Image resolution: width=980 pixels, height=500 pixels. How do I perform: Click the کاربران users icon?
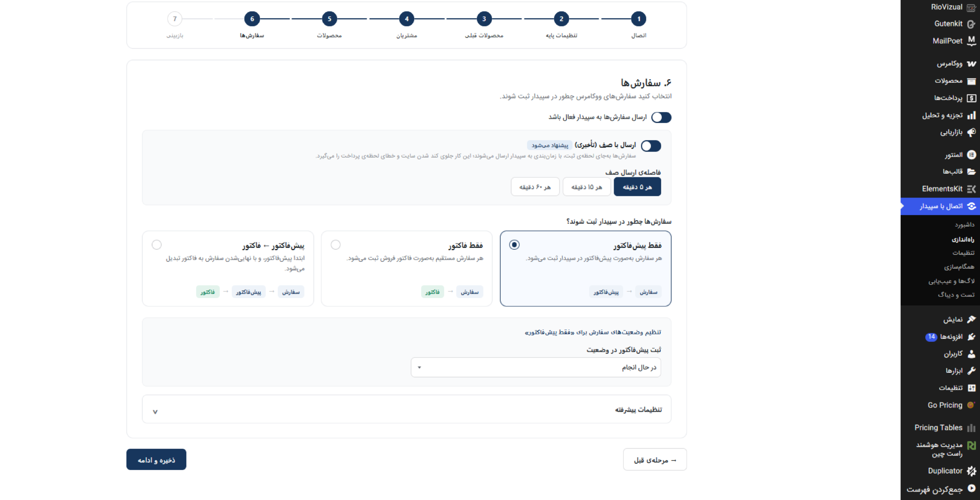click(x=971, y=354)
